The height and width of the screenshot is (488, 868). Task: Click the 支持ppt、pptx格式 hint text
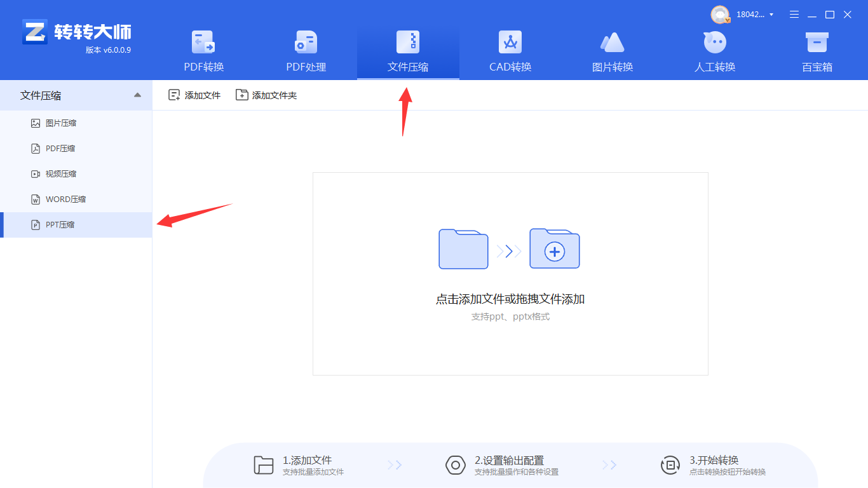click(510, 316)
